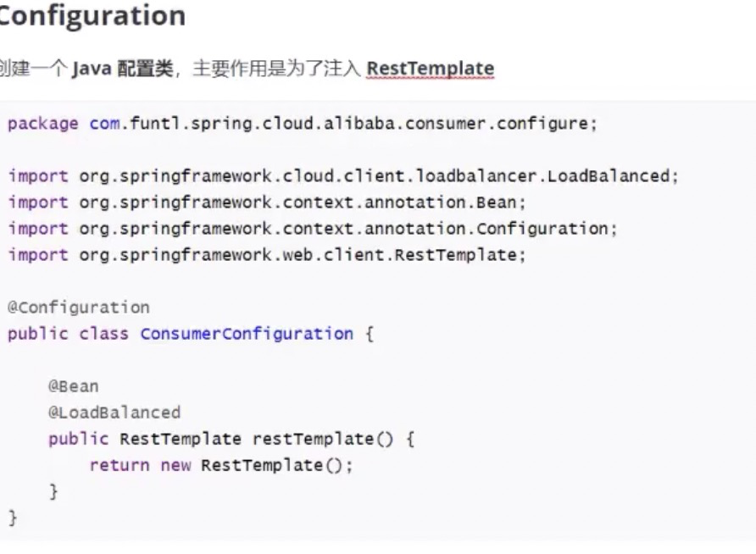Viewport: 756px width, 554px height.
Task: Click the annotation.Configuration import line
Action: [x=313, y=229]
